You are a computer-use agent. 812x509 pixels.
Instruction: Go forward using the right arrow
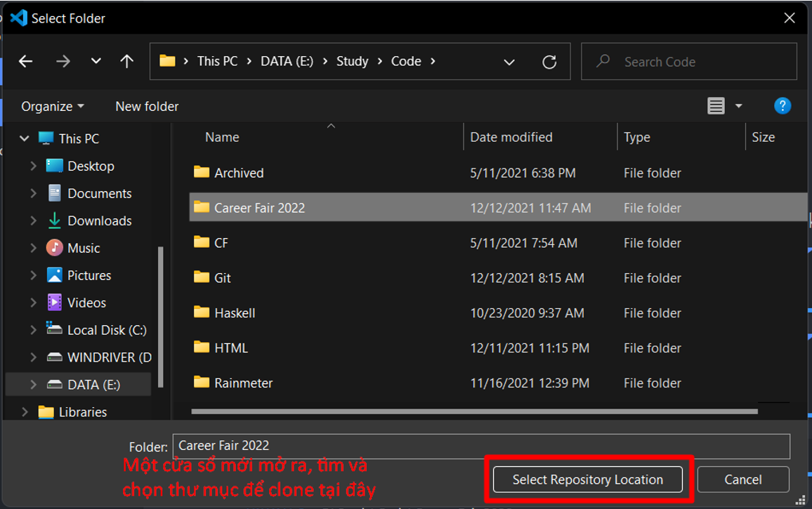coord(63,62)
